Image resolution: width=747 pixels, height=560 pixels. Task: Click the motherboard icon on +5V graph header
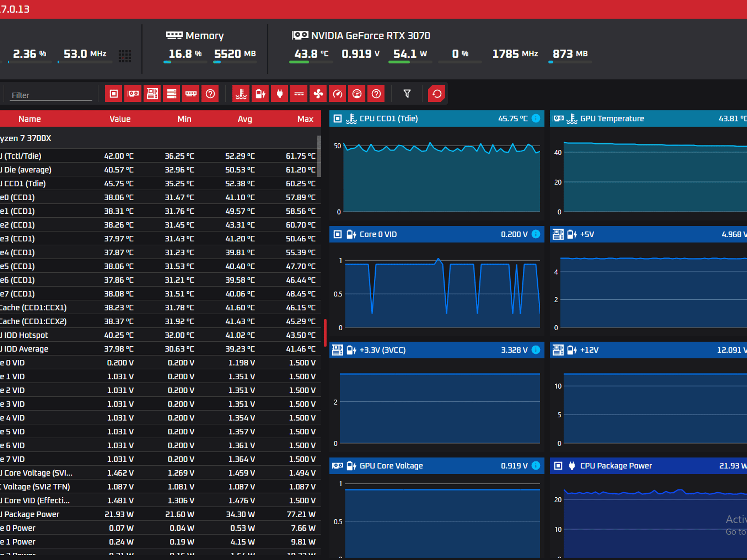tap(558, 234)
